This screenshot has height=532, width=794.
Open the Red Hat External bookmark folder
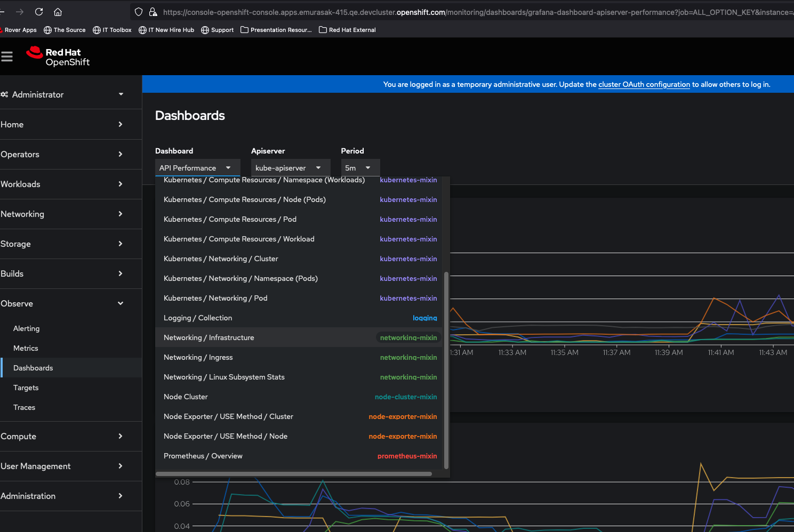(347, 30)
